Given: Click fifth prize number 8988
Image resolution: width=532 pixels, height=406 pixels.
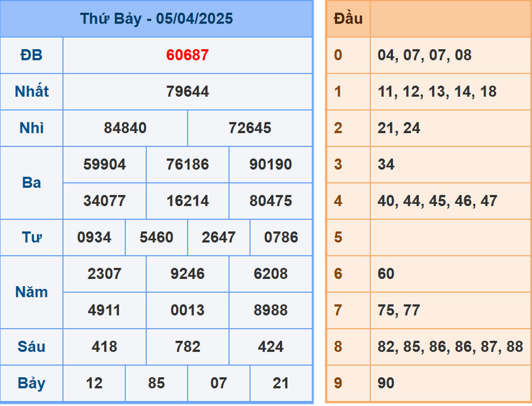Looking at the screenshot, I should coord(270,311).
